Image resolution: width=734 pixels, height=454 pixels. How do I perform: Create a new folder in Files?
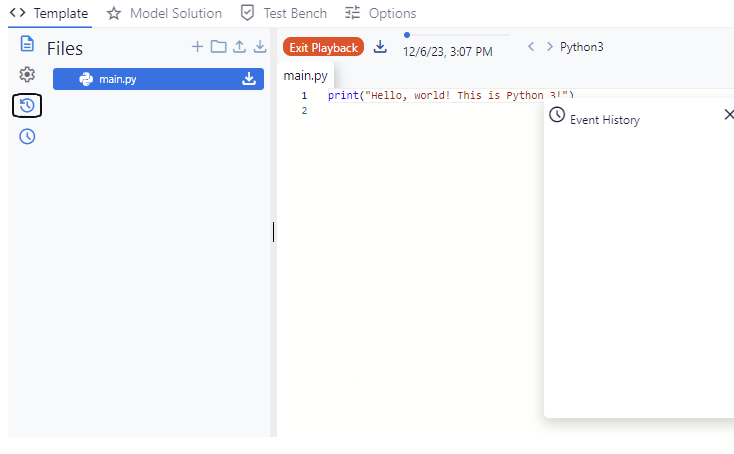click(218, 47)
